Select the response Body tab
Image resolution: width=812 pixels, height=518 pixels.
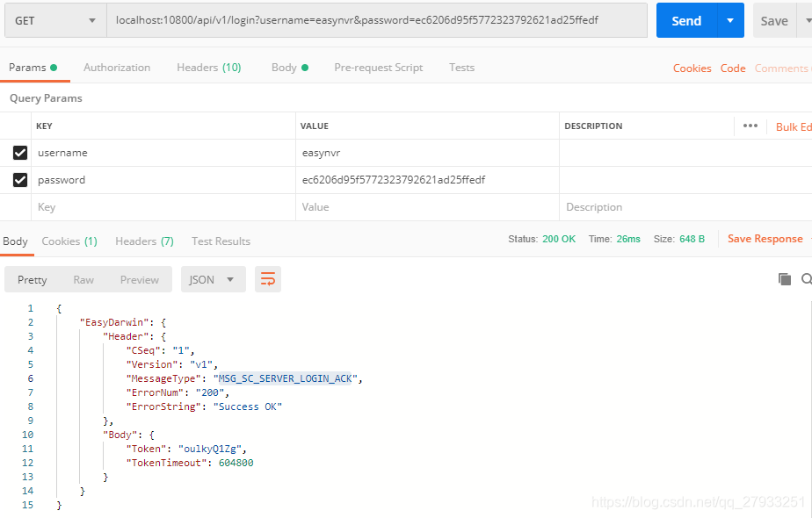(x=16, y=241)
